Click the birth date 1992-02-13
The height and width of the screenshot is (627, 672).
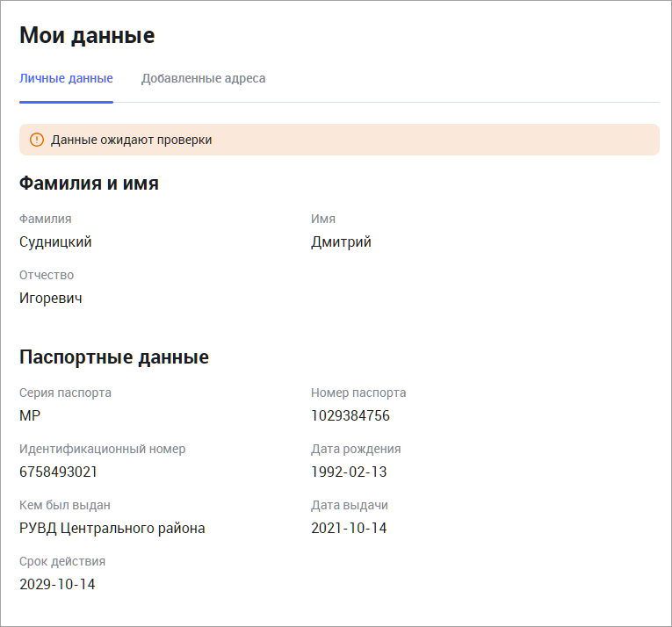pos(349,472)
